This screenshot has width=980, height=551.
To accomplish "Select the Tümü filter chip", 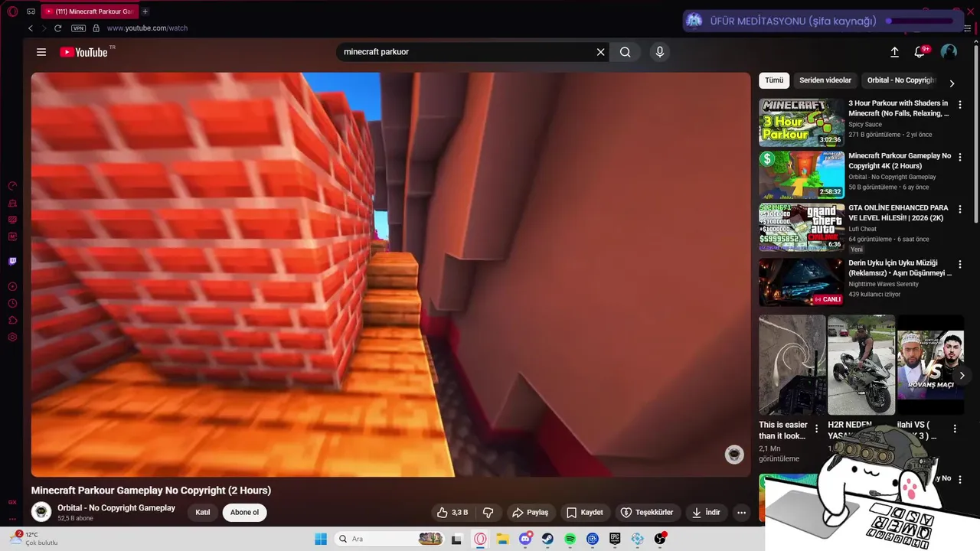I will click(774, 80).
